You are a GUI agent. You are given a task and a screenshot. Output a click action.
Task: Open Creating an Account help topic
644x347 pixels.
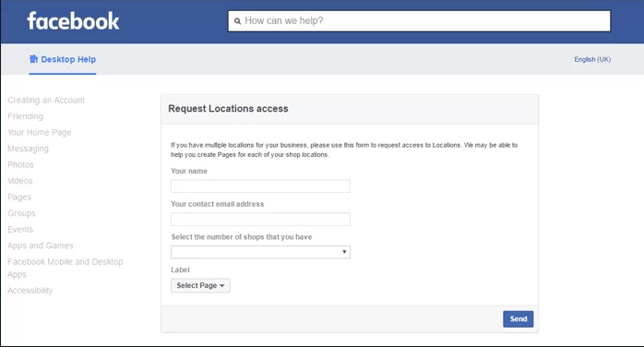pos(46,101)
